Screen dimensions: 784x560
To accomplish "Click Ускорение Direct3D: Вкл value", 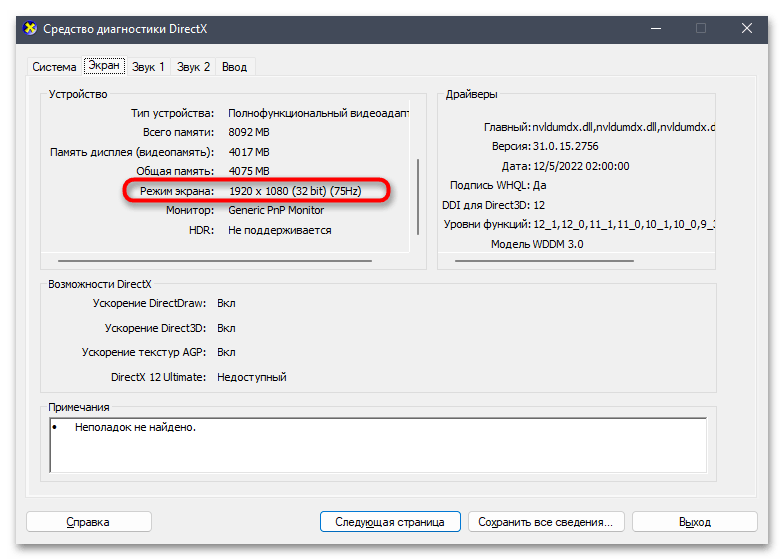I will click(226, 328).
